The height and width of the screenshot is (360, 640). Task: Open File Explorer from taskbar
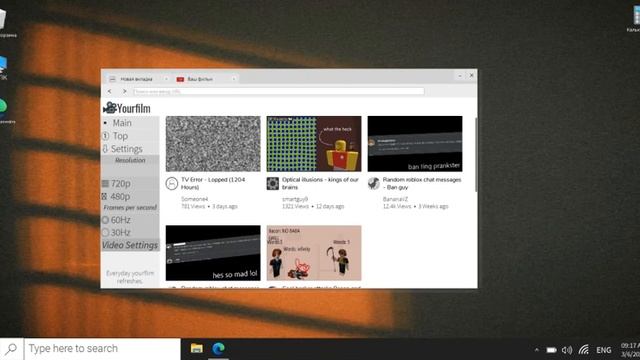point(197,349)
